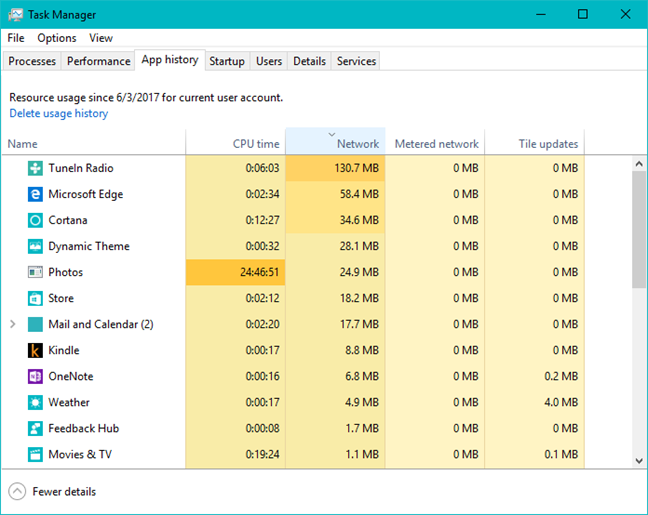This screenshot has width=648, height=515.
Task: Select the TuneIn Radio row name
Action: point(81,168)
